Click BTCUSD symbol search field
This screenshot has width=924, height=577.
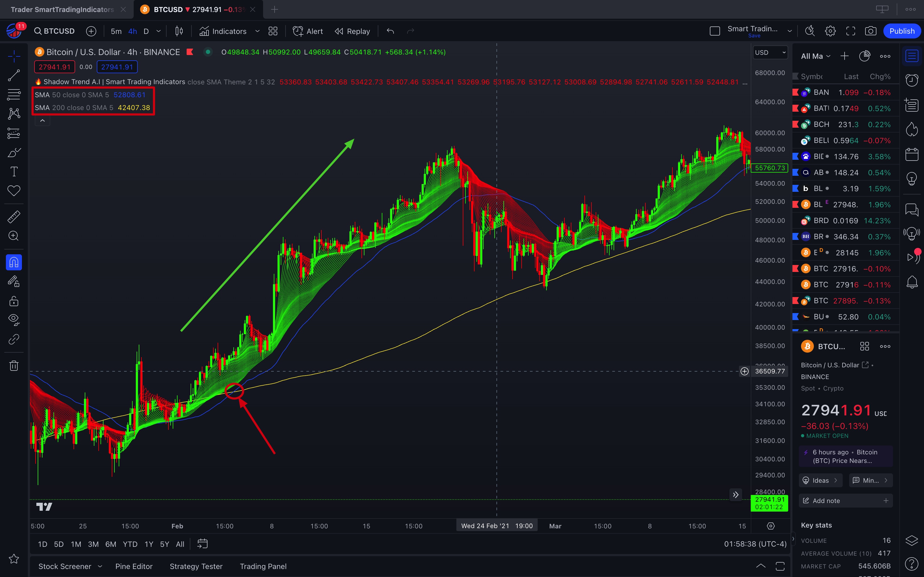(55, 31)
